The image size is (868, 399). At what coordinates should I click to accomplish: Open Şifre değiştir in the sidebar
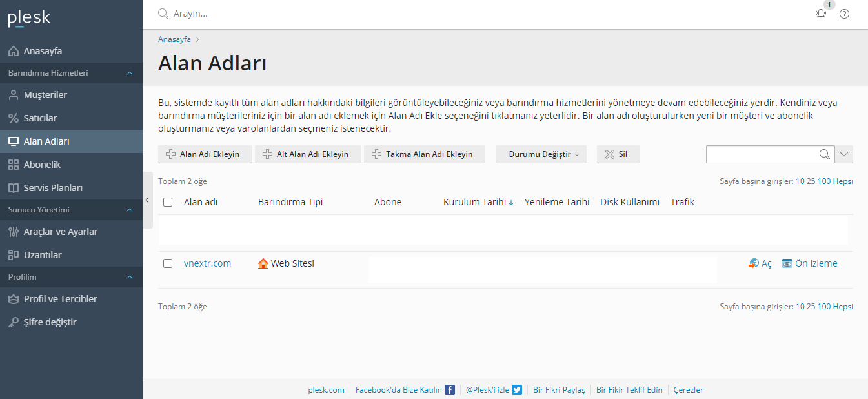[71, 322]
